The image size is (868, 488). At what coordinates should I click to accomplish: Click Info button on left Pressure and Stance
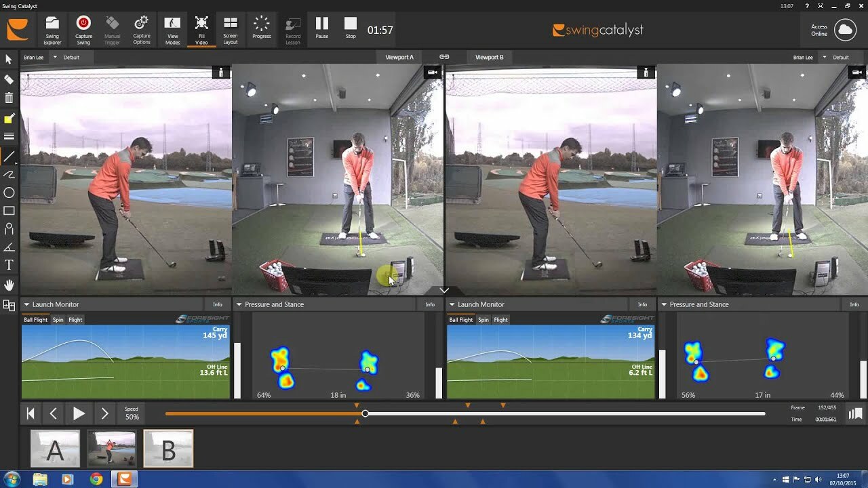pos(430,305)
